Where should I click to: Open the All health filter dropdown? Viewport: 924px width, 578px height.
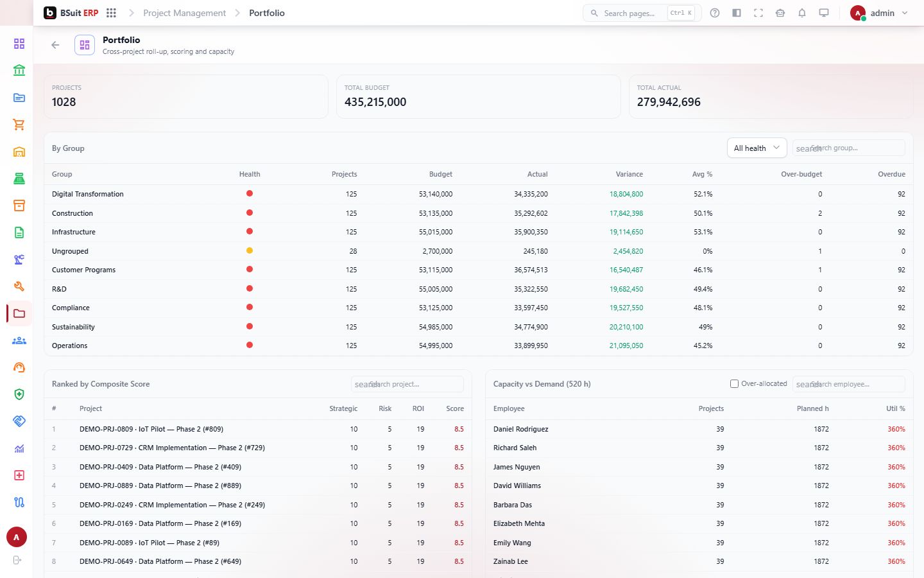coord(757,148)
